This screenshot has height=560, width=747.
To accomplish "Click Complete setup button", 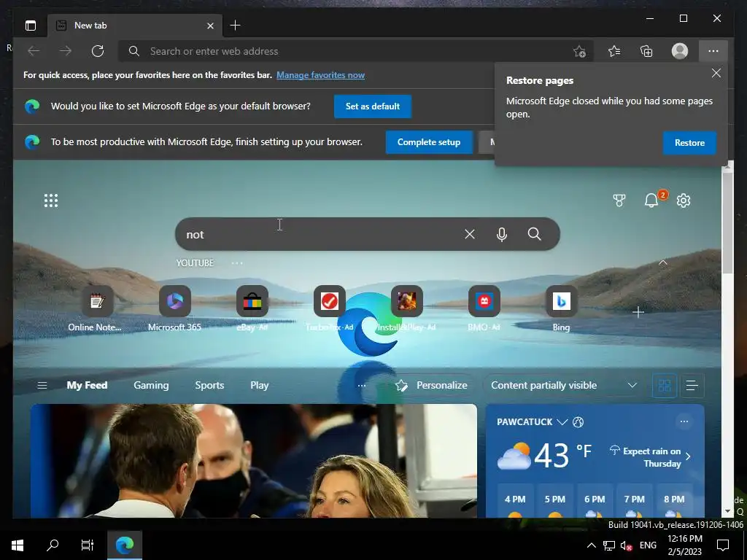I will point(429,142).
